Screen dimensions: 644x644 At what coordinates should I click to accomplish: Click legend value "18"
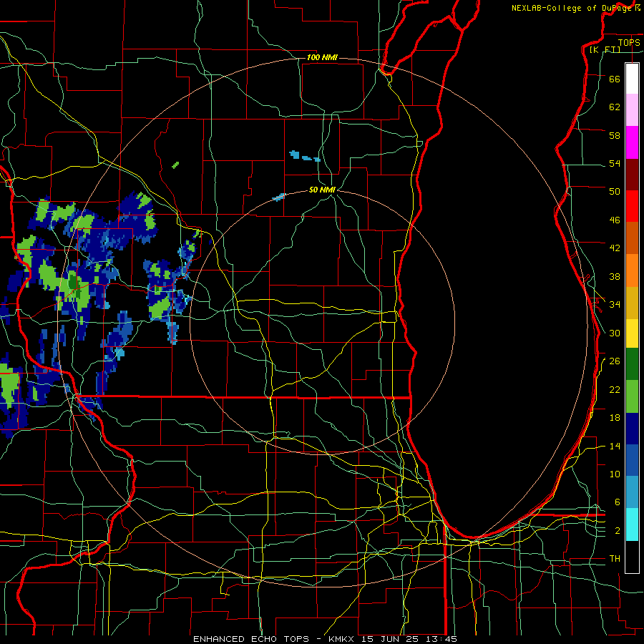tap(615, 418)
